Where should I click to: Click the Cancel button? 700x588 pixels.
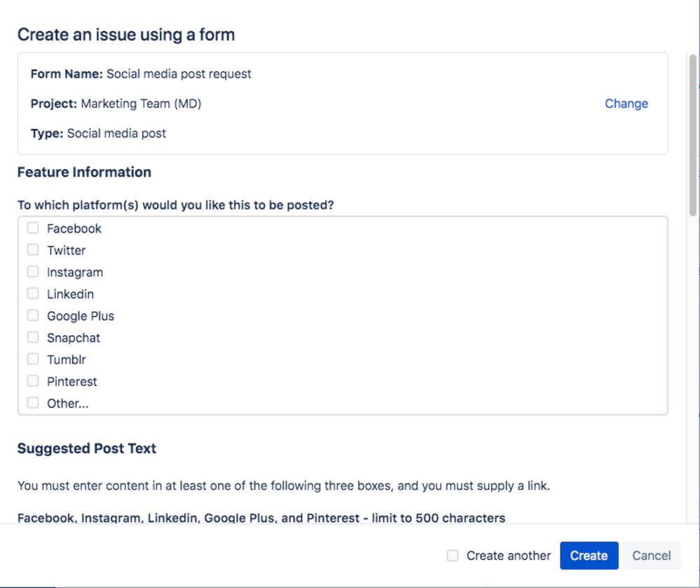(x=651, y=555)
